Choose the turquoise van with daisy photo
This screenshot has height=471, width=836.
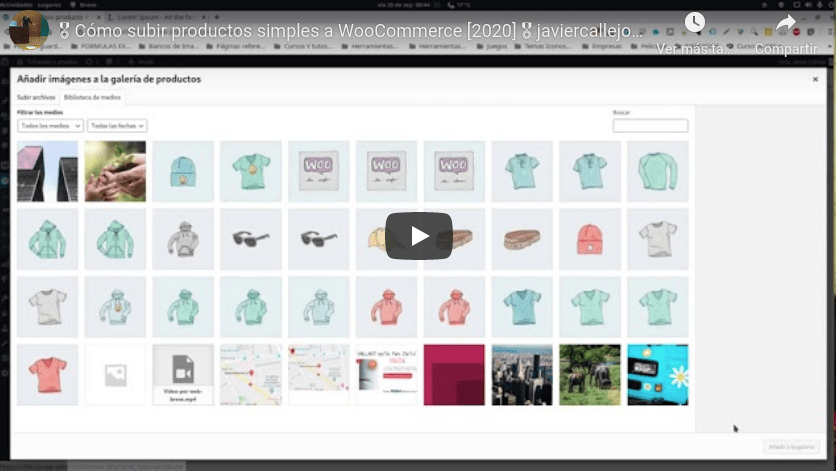coord(657,374)
